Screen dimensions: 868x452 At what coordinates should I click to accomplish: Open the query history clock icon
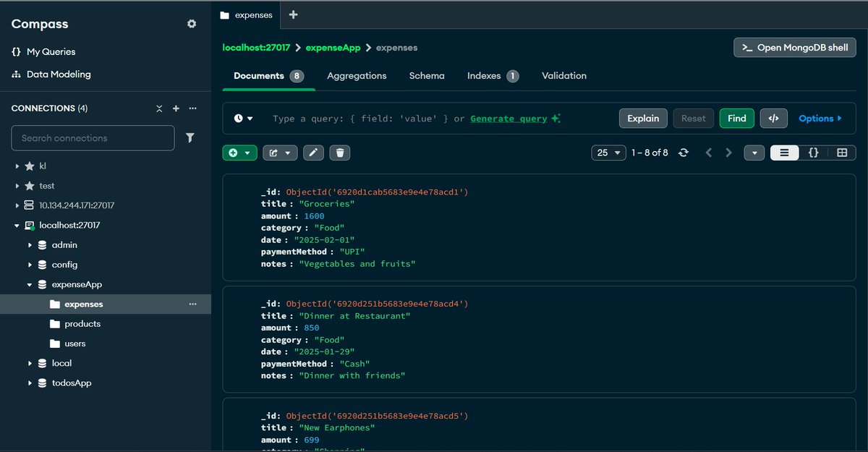[240, 118]
